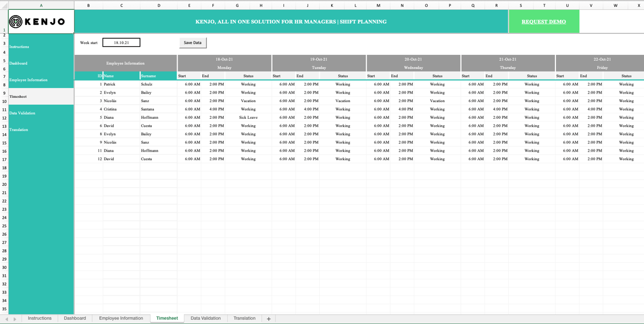644x324 pixels.
Task: Select the cell containing Patrick Schulz's name
Action: (x=111, y=84)
